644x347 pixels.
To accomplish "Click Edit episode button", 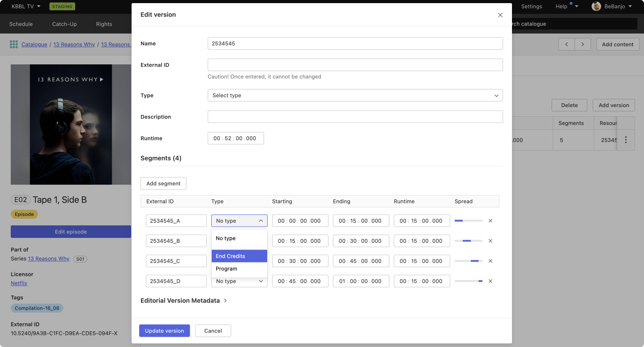I will click(x=71, y=232).
